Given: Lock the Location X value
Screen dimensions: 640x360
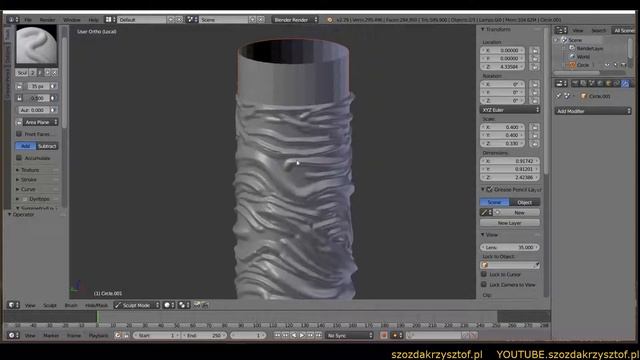Looking at the screenshot, I should [534, 50].
